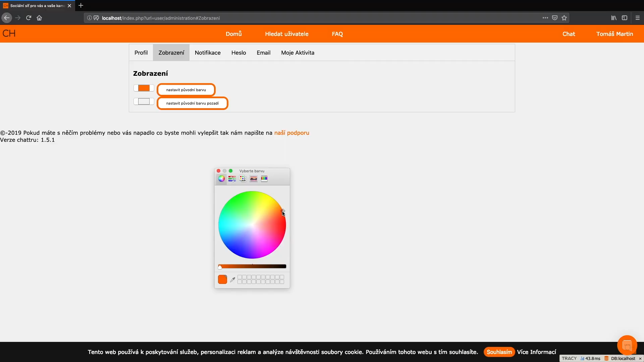Click the orange theme color swatch input
The image size is (644, 362).
click(144, 88)
